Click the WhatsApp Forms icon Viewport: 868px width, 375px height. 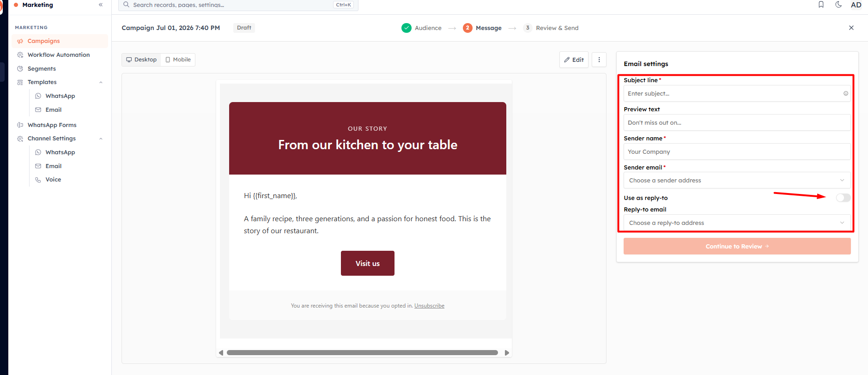(x=20, y=125)
